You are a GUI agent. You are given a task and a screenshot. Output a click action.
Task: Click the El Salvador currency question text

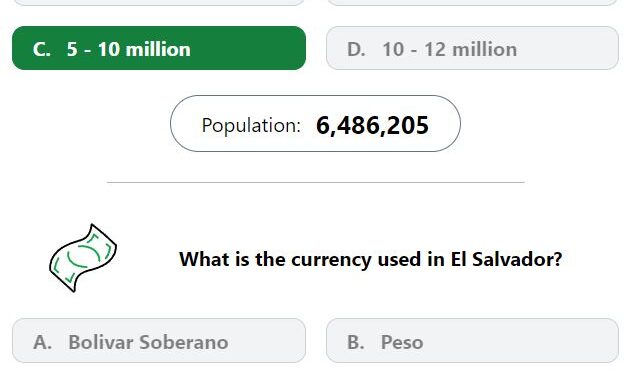(x=371, y=259)
